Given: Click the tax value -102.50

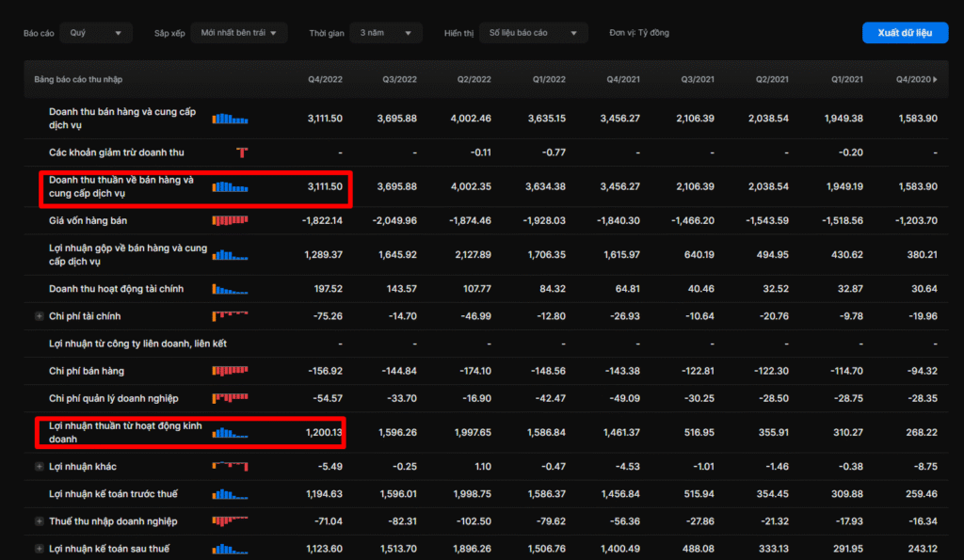Looking at the screenshot, I should (x=474, y=521).
